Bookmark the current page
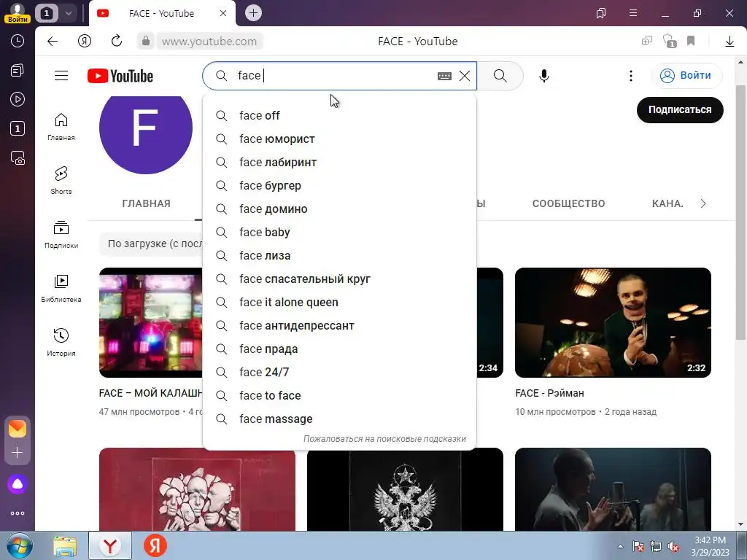This screenshot has width=747, height=560. click(x=691, y=41)
